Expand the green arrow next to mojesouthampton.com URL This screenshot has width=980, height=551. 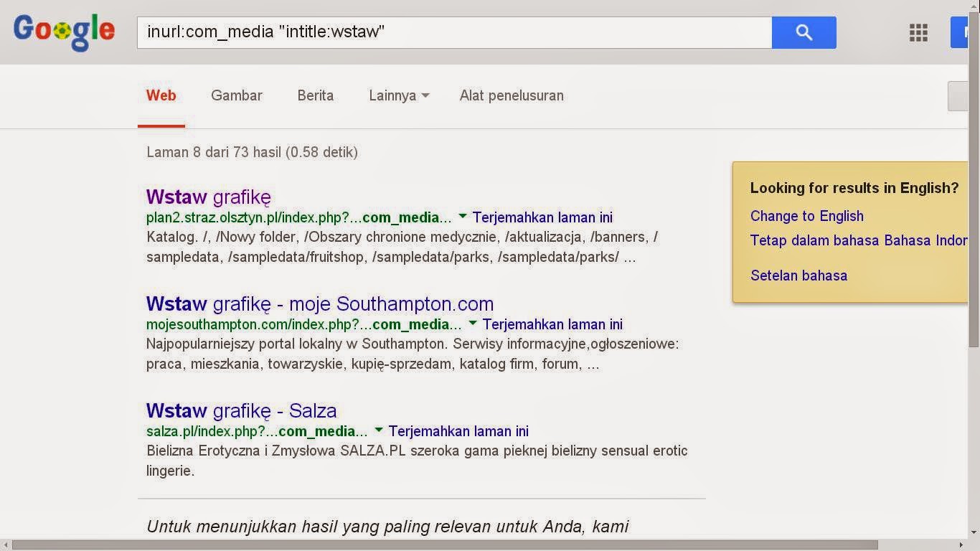[473, 323]
